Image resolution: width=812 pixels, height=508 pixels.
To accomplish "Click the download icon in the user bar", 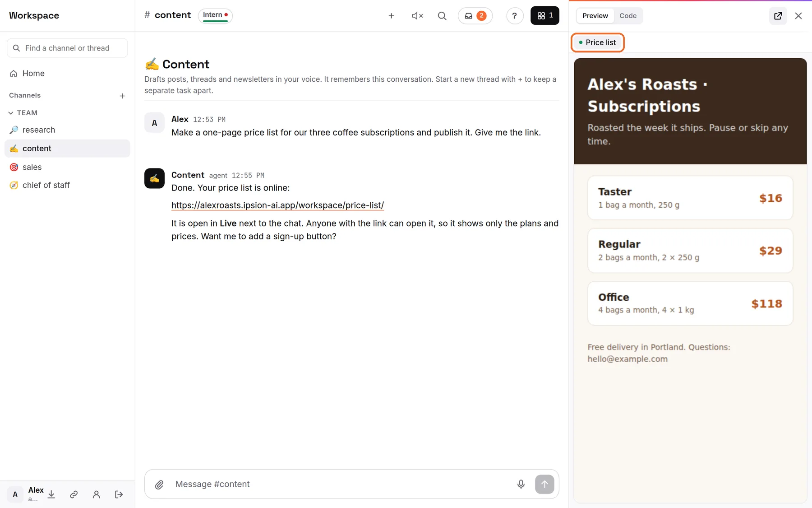I will tap(51, 494).
